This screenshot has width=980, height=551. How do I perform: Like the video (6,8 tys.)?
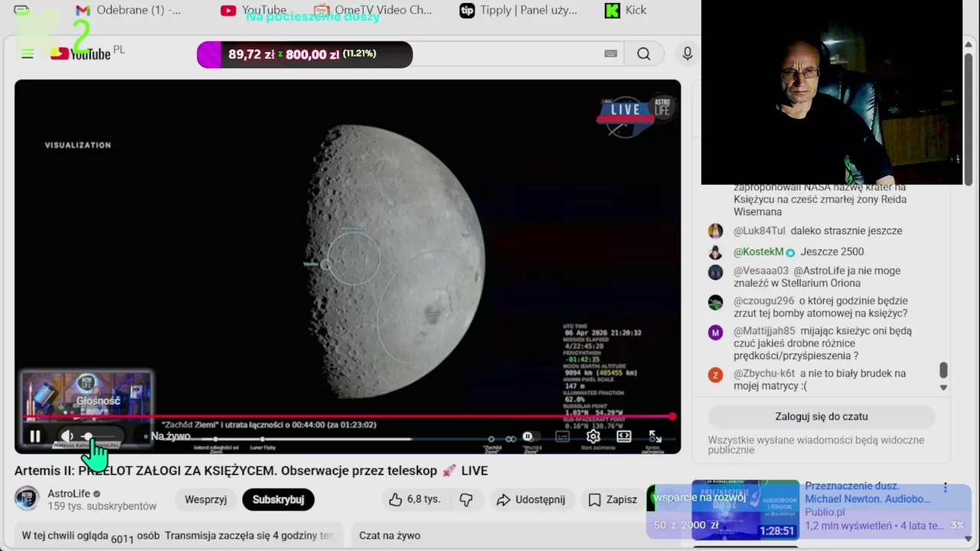tap(414, 500)
